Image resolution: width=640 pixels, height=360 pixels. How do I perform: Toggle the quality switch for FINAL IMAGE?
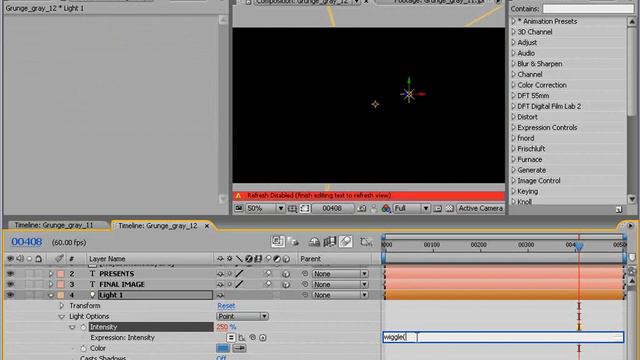[239, 284]
